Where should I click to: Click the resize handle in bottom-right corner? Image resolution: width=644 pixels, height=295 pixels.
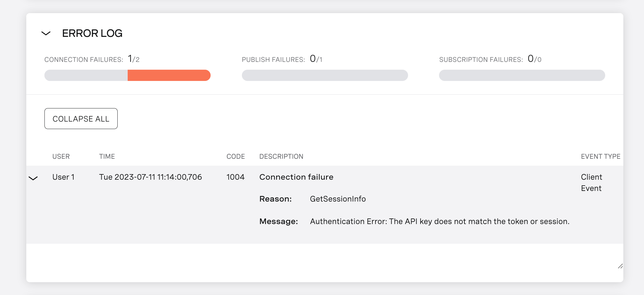[x=621, y=266]
